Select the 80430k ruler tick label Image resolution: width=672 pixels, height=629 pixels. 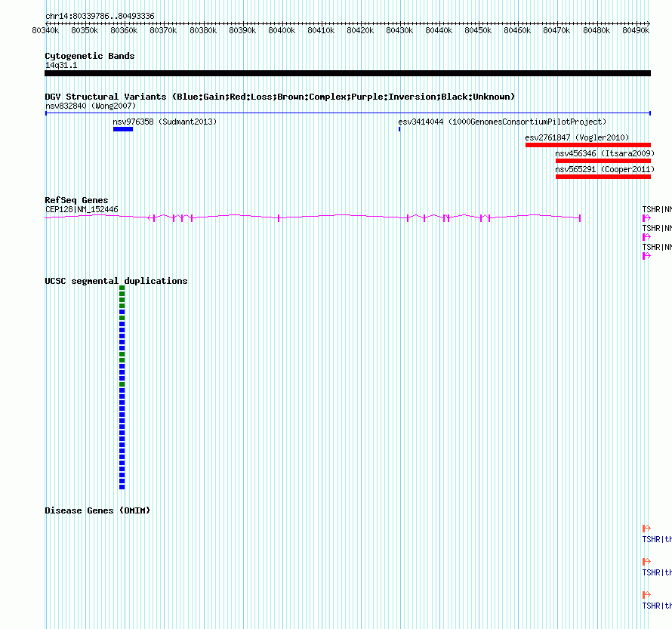point(399,30)
